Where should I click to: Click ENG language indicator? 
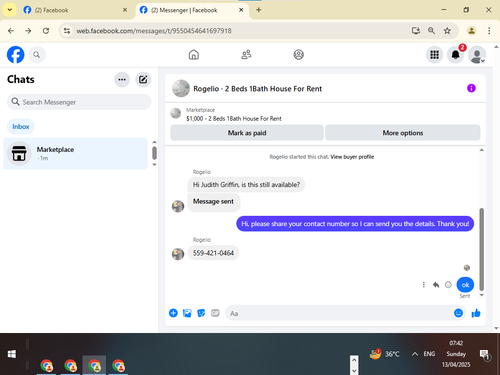(429, 354)
